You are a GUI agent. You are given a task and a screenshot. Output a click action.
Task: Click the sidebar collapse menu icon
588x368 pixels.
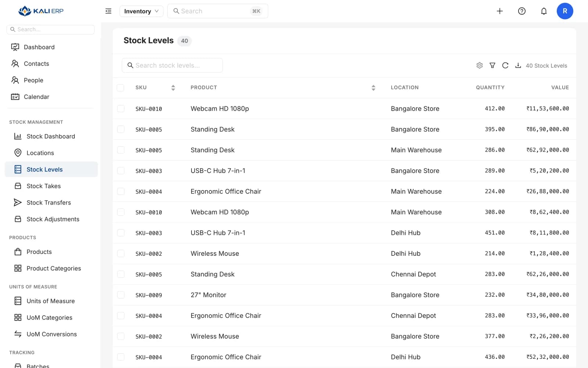[x=108, y=11]
